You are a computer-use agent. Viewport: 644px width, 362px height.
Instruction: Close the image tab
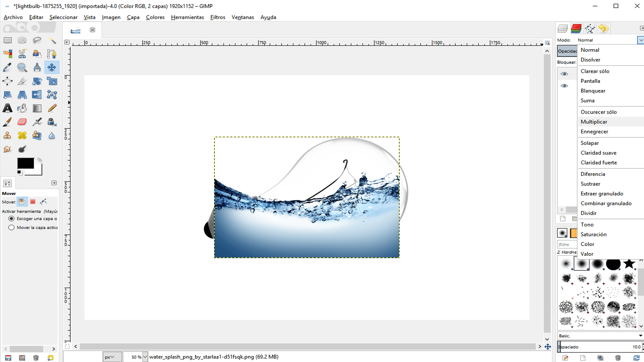(93, 30)
